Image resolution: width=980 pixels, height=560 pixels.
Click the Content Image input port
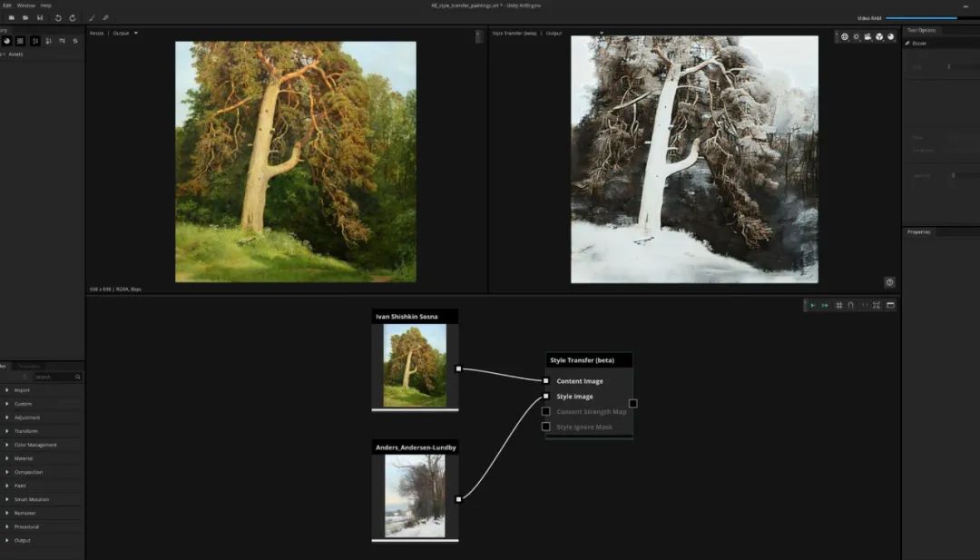tap(546, 381)
